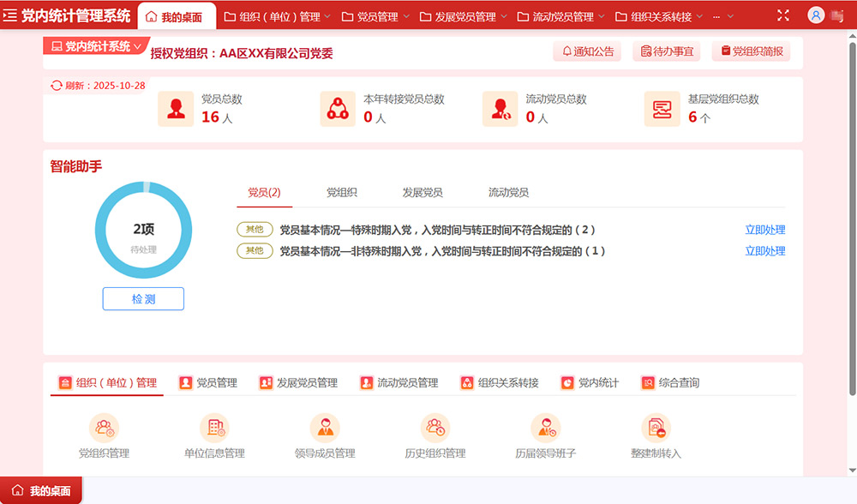Screen dimensions: 857x504
Task: Click the bell icon on 通知公告
Action: pyautogui.click(x=566, y=51)
